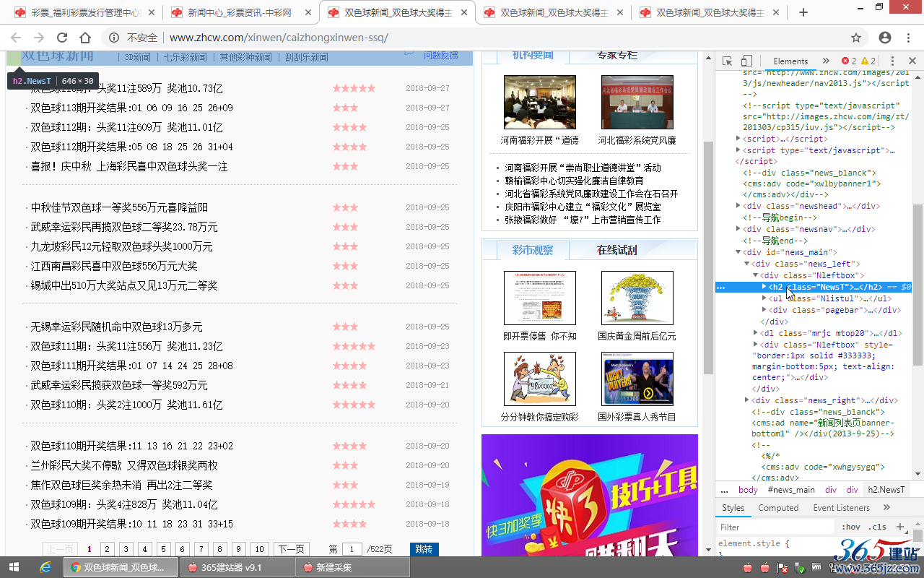Select the Styles tab
The height and width of the screenshot is (578, 924).
(733, 508)
